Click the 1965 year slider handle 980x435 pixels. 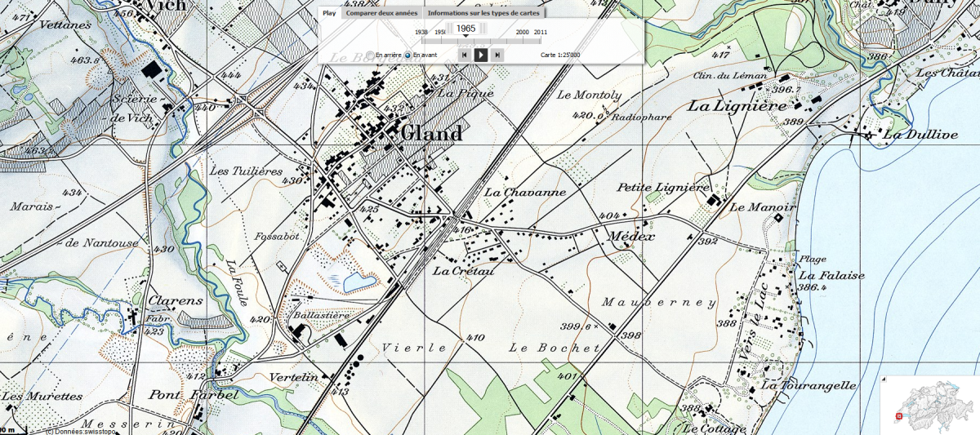click(x=466, y=29)
